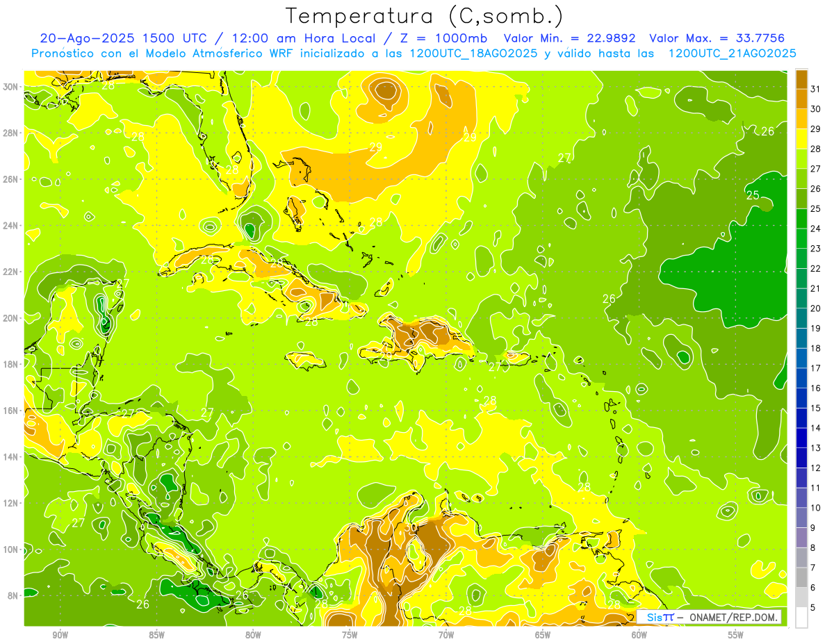Click the latitude axis label 12N

click(x=10, y=503)
